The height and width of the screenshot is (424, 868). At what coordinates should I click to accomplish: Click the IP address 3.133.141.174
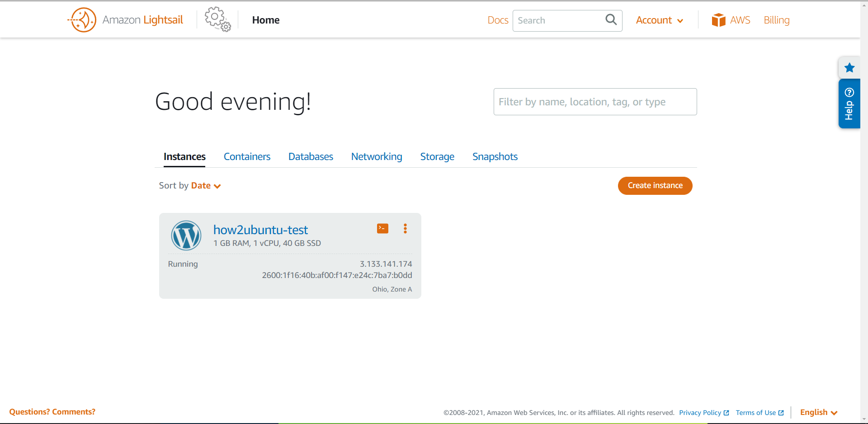pyautogui.click(x=386, y=264)
